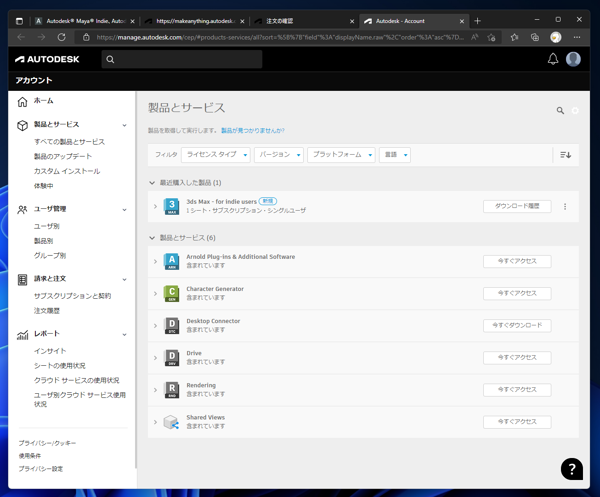The width and height of the screenshot is (600, 497).
Task: Collapse the ユーザ管理 sidebar group
Action: [124, 210]
